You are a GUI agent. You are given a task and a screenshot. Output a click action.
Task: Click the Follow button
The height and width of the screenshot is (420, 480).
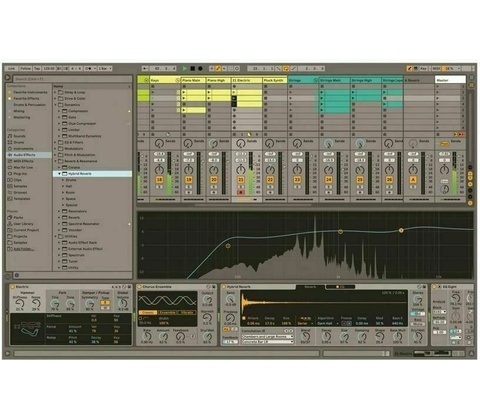(x=25, y=68)
